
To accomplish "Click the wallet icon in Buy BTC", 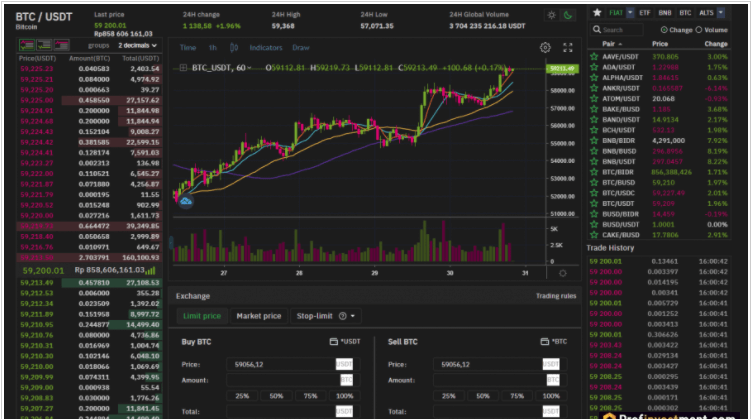I will [333, 343].
